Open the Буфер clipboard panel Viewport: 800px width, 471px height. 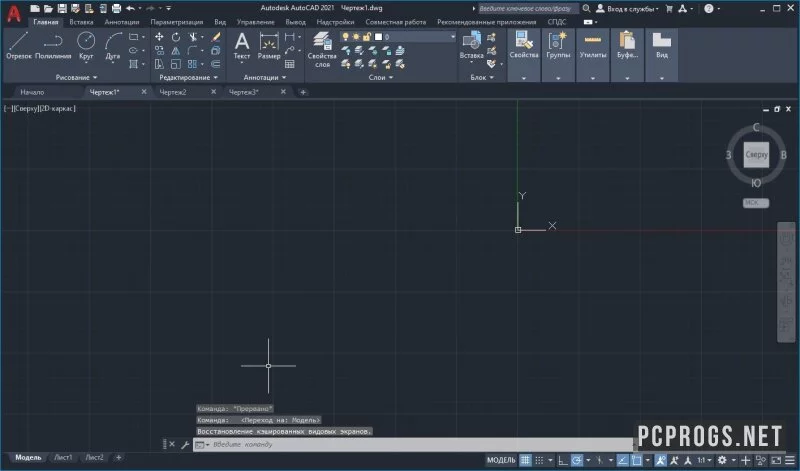click(x=627, y=55)
